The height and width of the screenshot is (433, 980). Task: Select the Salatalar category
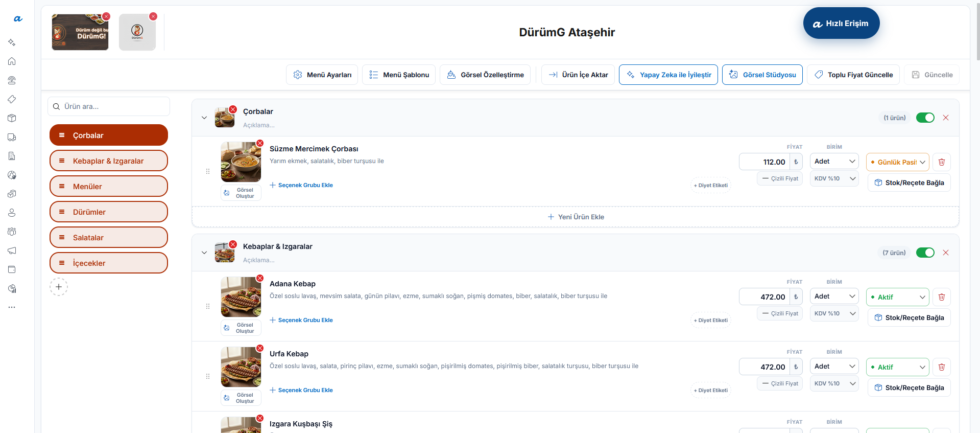click(x=109, y=237)
